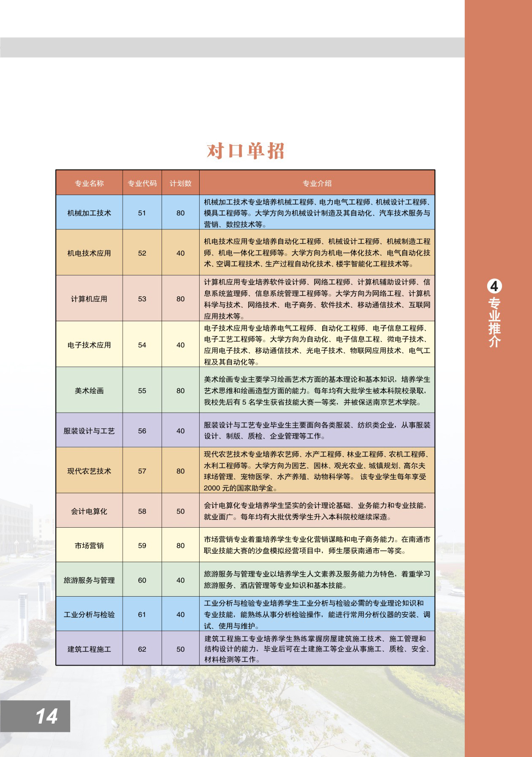
Task: Select the 专业推介 vertical side tab
Action: tap(494, 322)
